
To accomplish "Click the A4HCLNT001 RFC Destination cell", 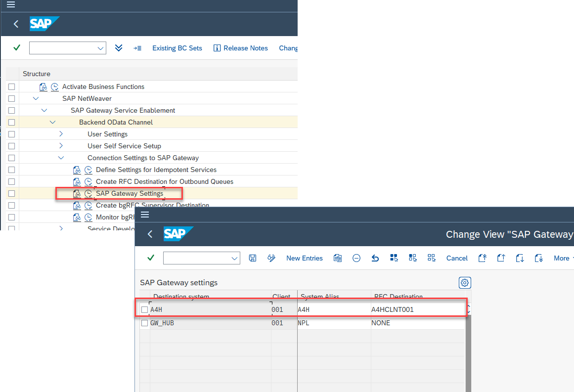I will tap(418, 309).
